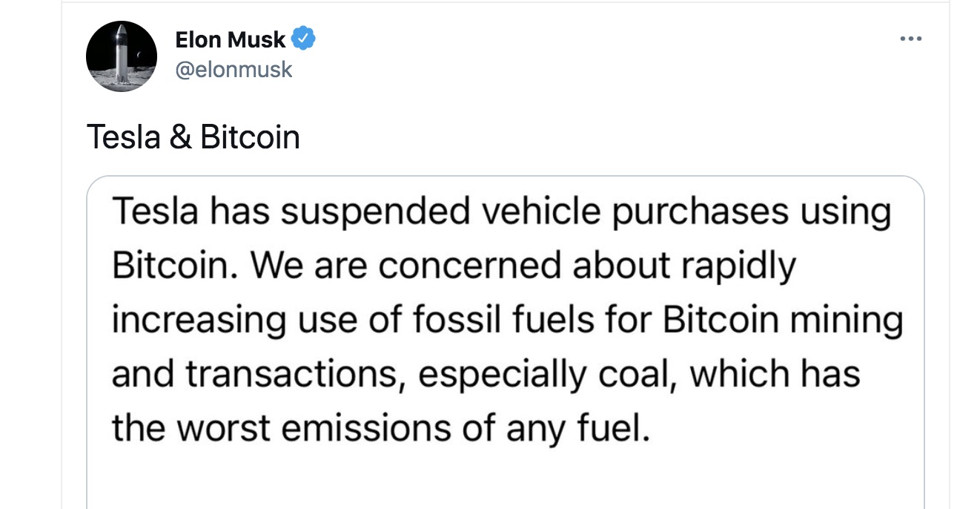
Task: Open the tweet's three-dot more menu
Action: (x=910, y=39)
